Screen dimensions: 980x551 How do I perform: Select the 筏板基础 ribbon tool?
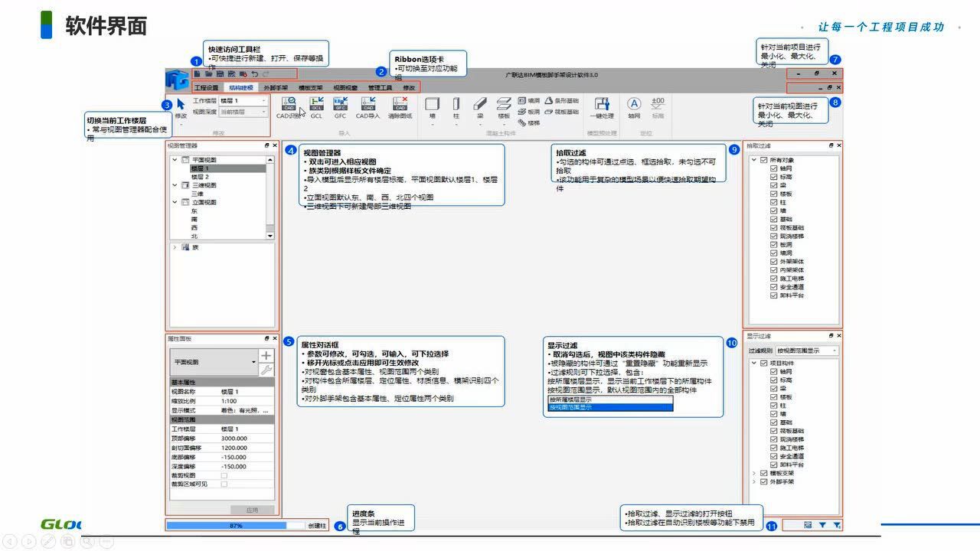561,112
